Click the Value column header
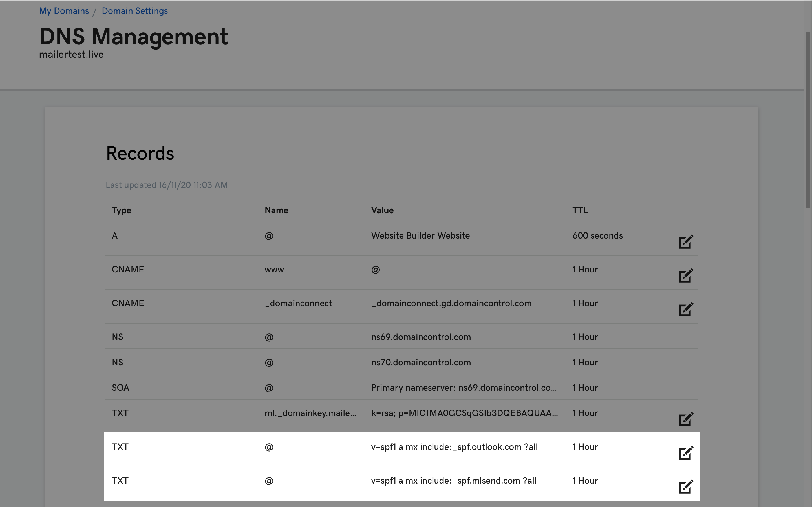This screenshot has width=812, height=507. (x=382, y=210)
